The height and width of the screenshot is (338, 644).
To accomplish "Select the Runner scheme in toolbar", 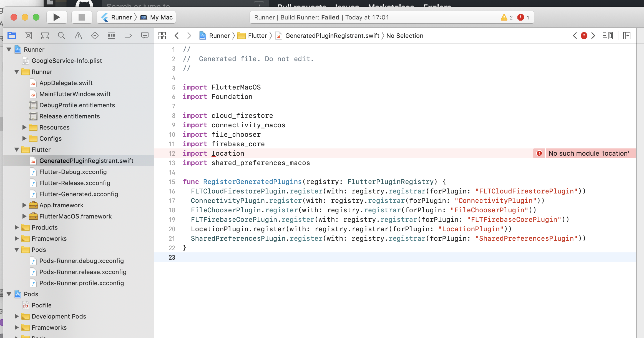I will click(x=117, y=17).
